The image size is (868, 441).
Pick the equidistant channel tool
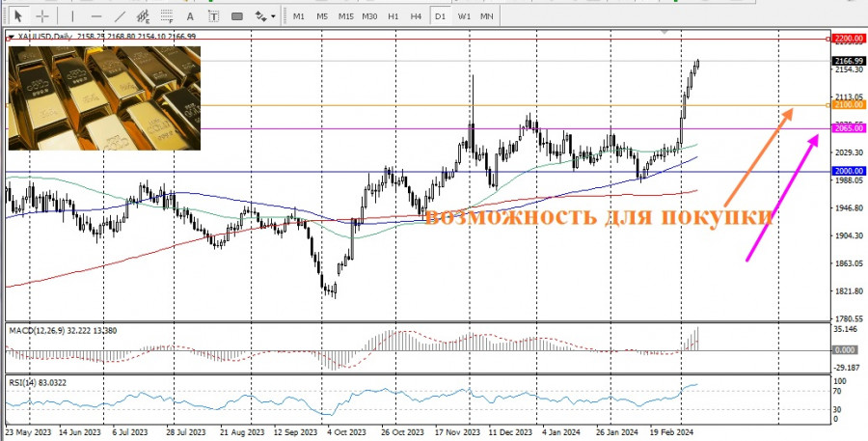[x=143, y=16]
